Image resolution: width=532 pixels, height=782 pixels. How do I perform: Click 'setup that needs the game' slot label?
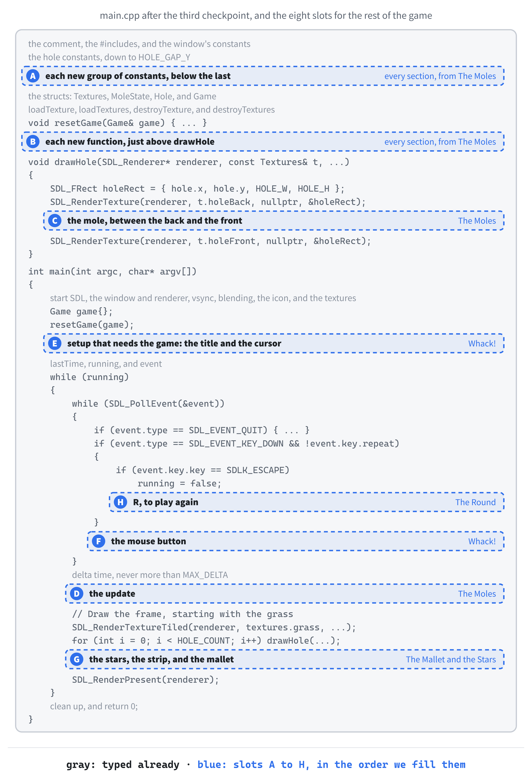click(x=174, y=343)
